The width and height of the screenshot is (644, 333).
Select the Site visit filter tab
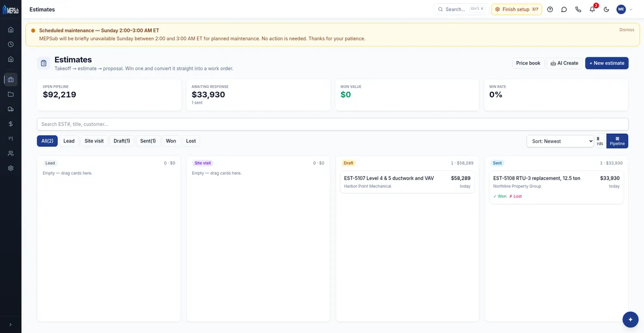[94, 141]
